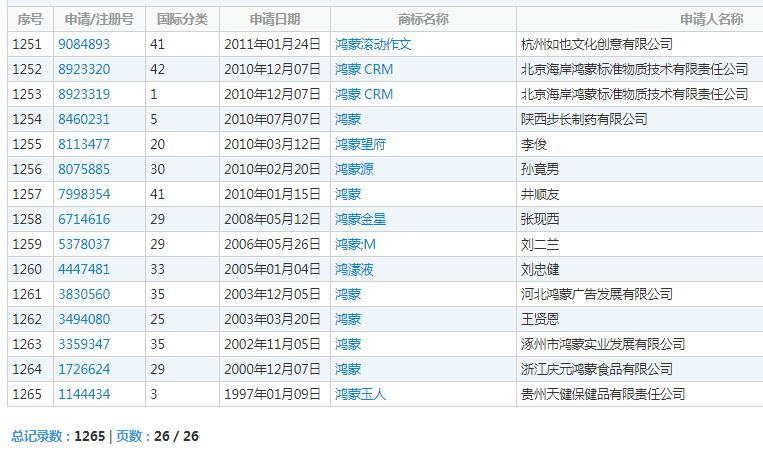Open 鸿蒙 trademark in row 1254
763x455 pixels.
coord(348,119)
